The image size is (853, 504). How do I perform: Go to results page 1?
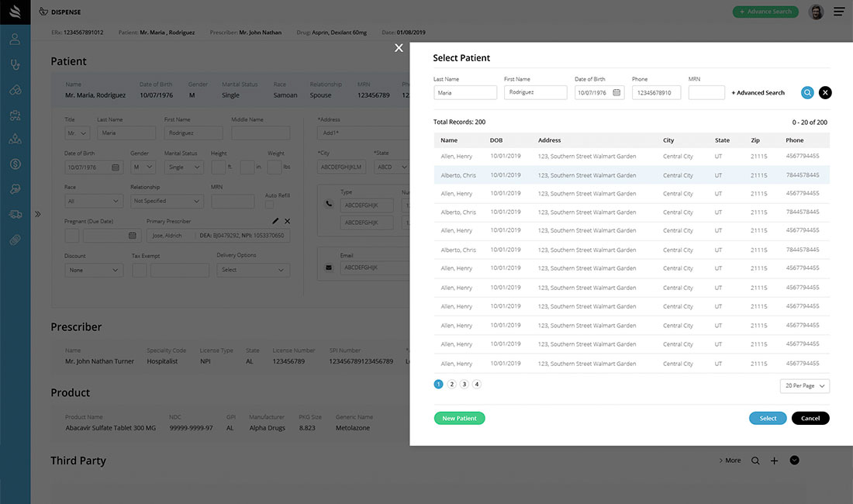(438, 385)
